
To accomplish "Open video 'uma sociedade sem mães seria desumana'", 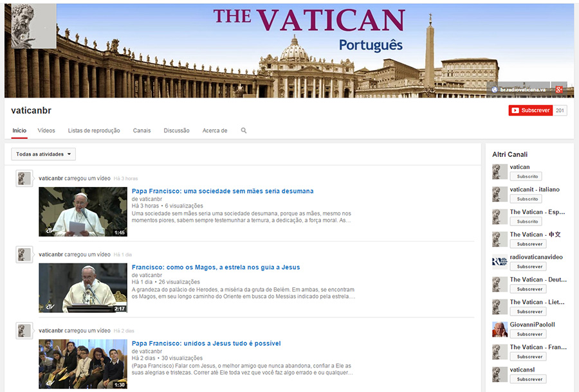I will coord(223,191).
